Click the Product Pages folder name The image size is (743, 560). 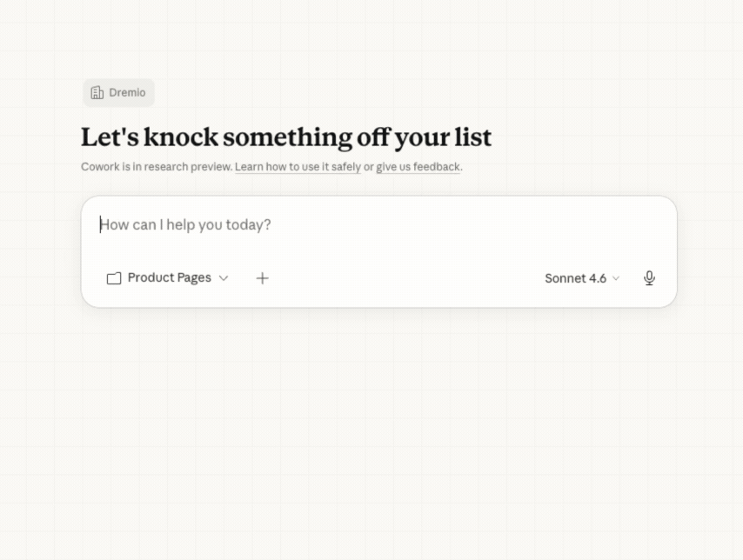point(170,278)
